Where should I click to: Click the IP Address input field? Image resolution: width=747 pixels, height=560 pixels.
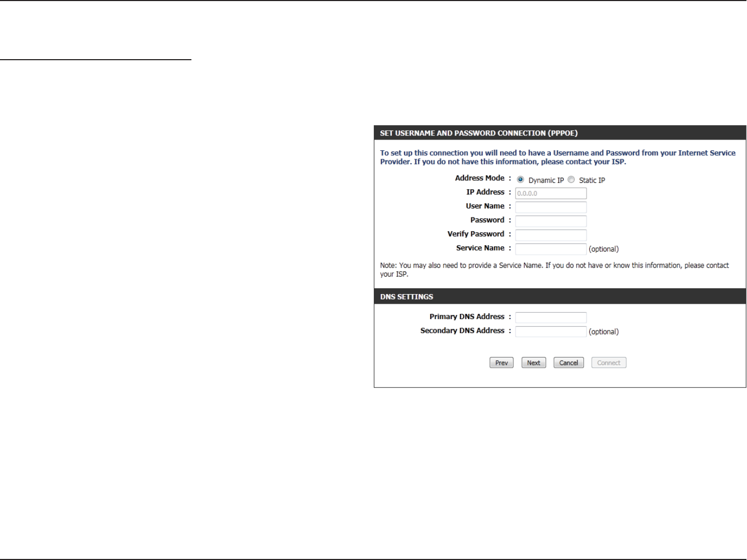(x=551, y=193)
